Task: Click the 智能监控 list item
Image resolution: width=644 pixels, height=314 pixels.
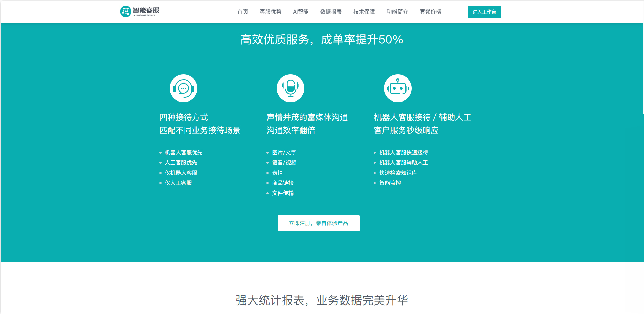Action: click(390, 183)
